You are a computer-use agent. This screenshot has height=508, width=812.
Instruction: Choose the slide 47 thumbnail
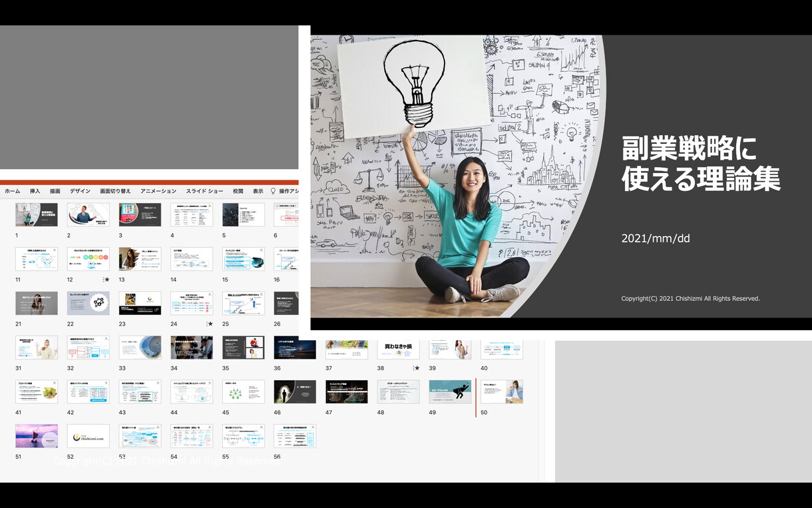347,391
